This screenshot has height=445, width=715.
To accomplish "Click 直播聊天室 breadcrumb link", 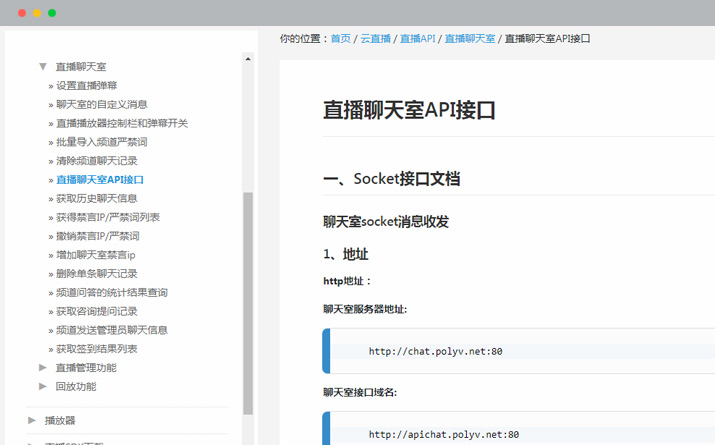I will (x=470, y=39).
